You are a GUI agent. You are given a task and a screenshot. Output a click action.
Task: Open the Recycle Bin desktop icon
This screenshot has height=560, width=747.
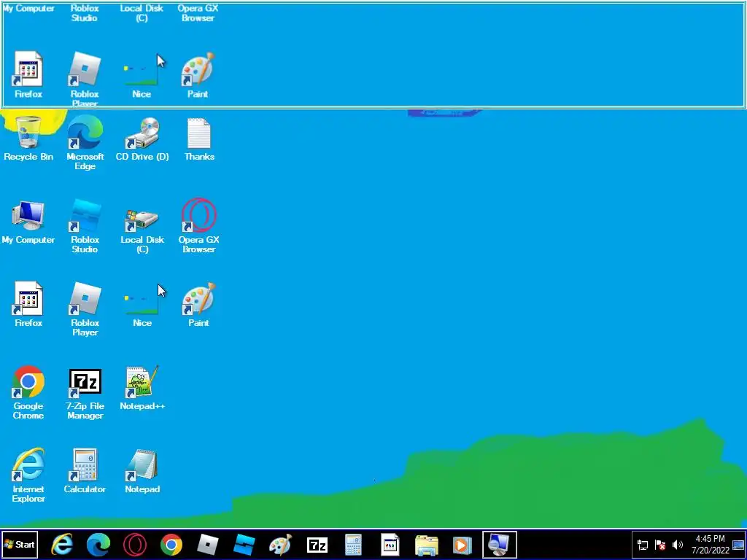(x=28, y=139)
